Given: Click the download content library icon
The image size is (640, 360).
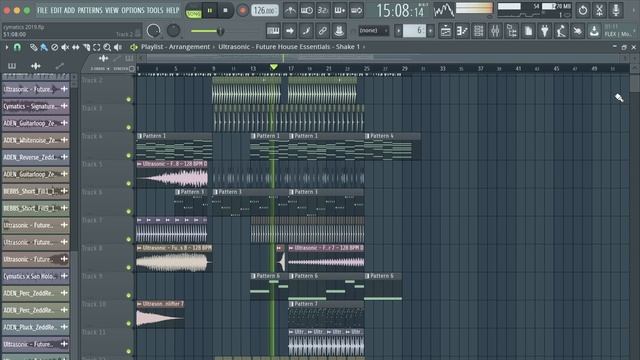Looking at the screenshot, I should [594, 31].
